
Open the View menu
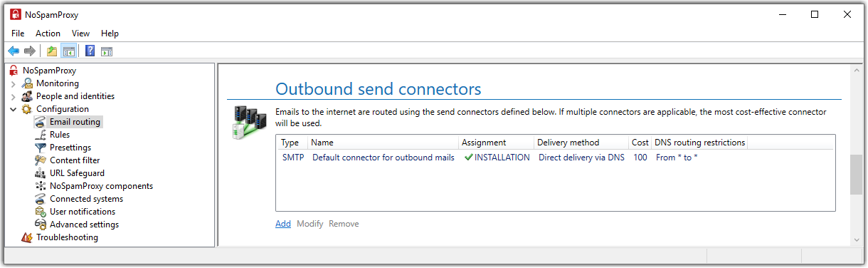[x=80, y=33]
